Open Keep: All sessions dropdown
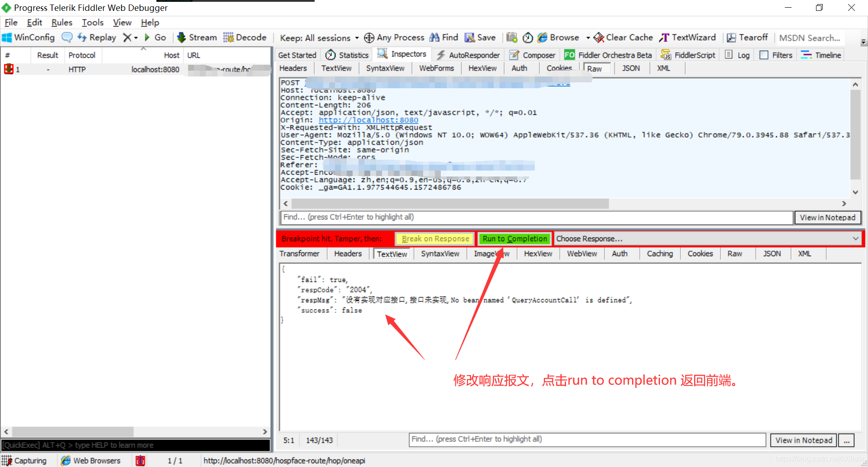The image size is (868, 467). click(x=319, y=38)
